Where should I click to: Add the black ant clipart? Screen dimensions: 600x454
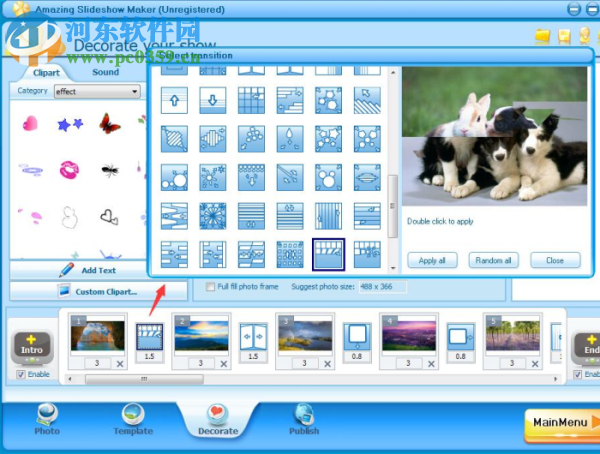click(x=110, y=170)
